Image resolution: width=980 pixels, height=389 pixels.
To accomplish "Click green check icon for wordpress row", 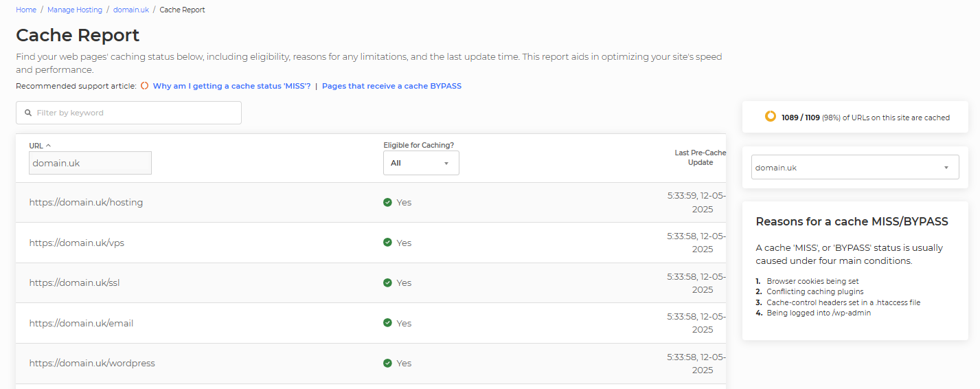I will point(387,363).
